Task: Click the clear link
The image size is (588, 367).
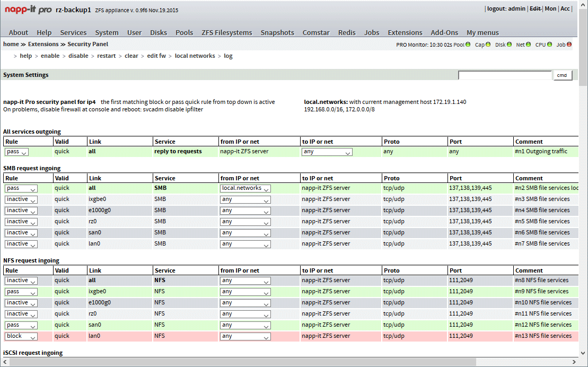Action: [x=131, y=56]
